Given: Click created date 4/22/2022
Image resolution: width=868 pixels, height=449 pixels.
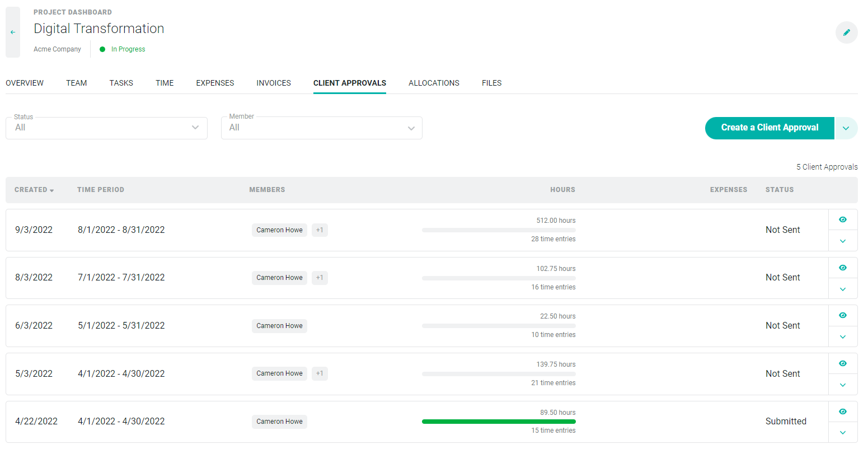Looking at the screenshot, I should coord(36,422).
